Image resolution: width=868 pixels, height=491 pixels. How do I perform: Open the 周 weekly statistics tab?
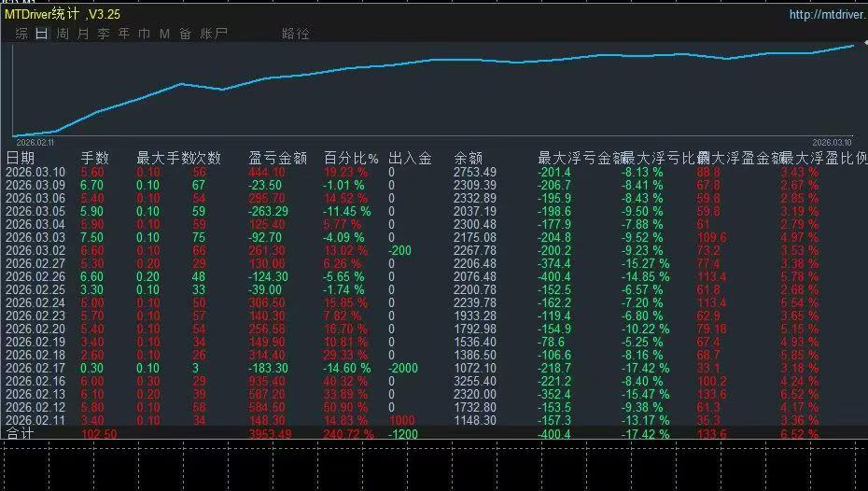click(63, 34)
